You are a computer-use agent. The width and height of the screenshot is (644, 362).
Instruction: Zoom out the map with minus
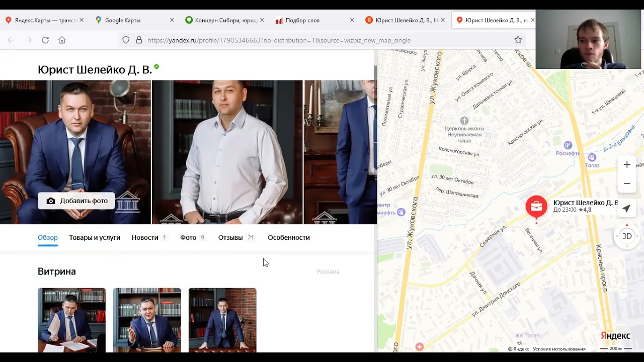point(627,184)
